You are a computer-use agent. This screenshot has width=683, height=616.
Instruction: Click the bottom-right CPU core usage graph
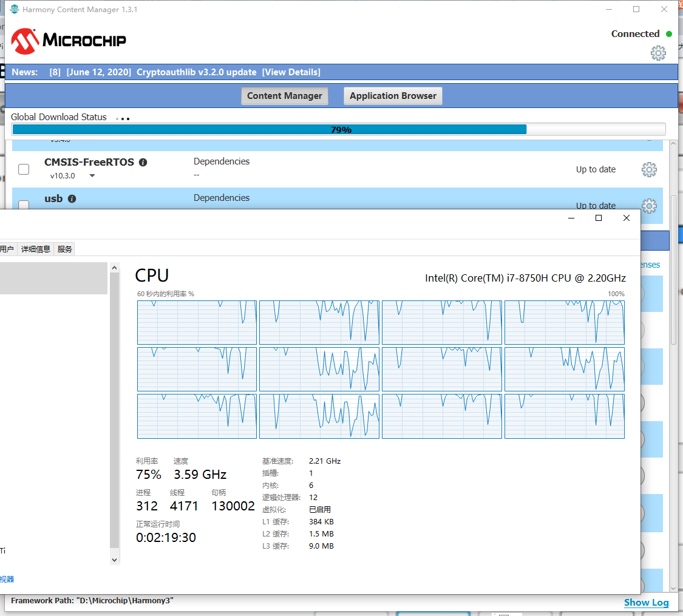coord(565,416)
